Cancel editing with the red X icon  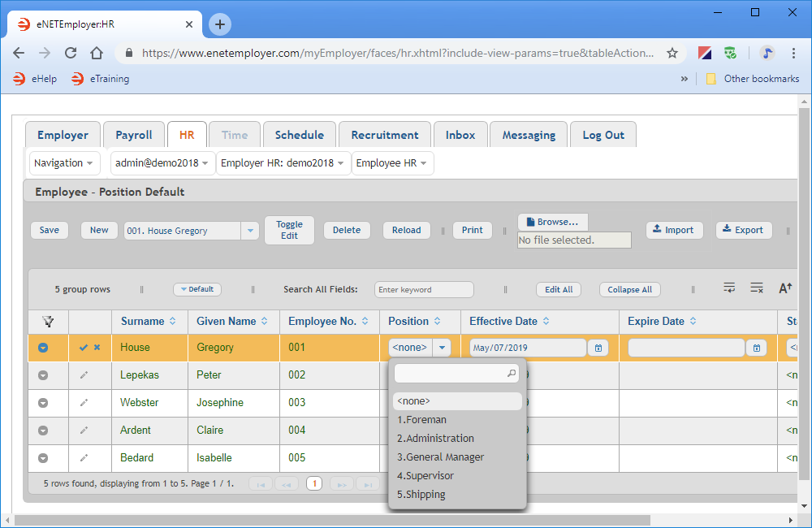96,347
